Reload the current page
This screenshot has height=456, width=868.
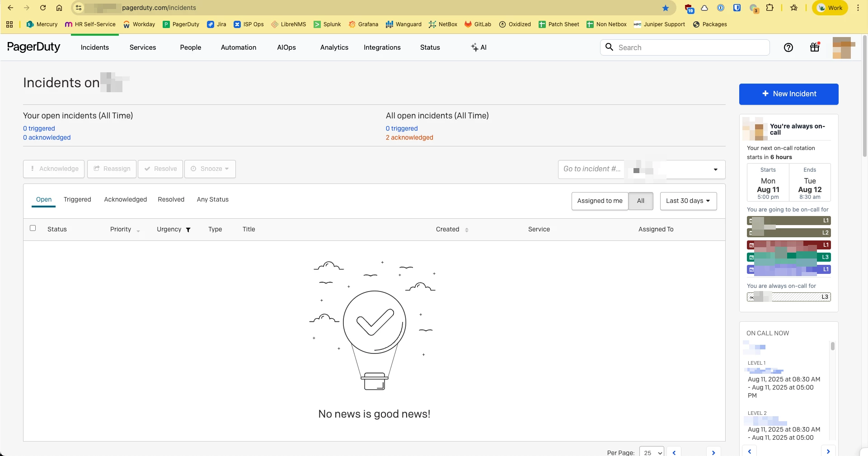43,8
